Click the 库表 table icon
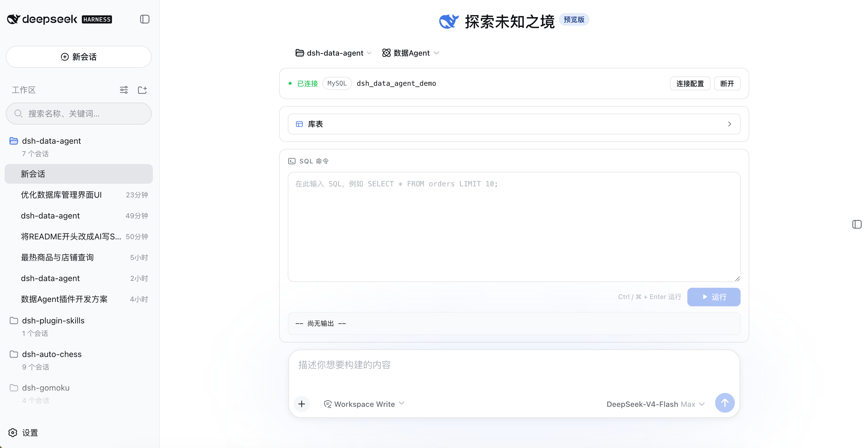868x448 pixels. point(299,124)
